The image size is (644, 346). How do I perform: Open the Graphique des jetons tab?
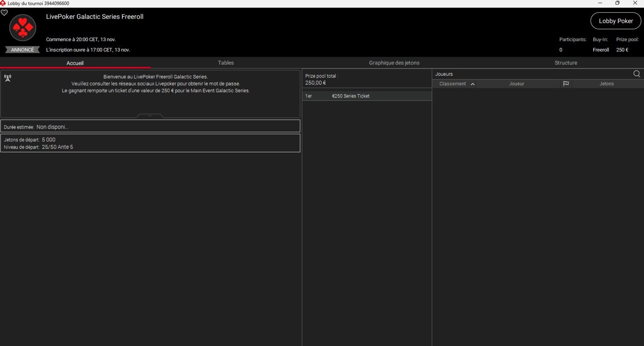point(394,63)
